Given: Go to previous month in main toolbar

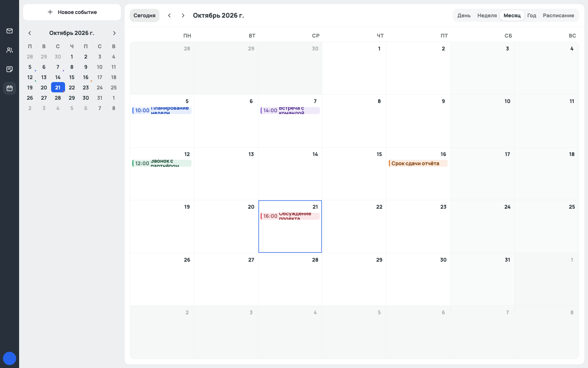Looking at the screenshot, I should pyautogui.click(x=169, y=15).
